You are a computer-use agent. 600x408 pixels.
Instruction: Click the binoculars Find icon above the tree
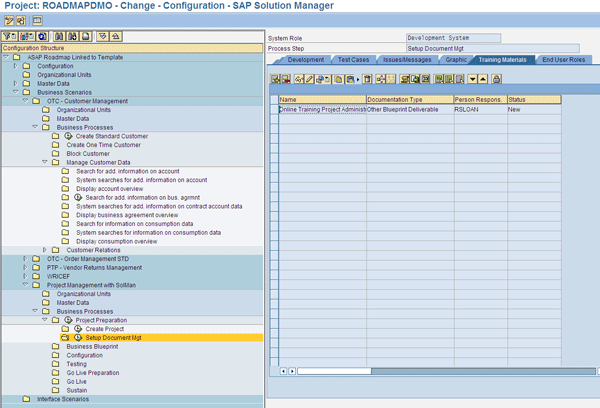(59, 36)
